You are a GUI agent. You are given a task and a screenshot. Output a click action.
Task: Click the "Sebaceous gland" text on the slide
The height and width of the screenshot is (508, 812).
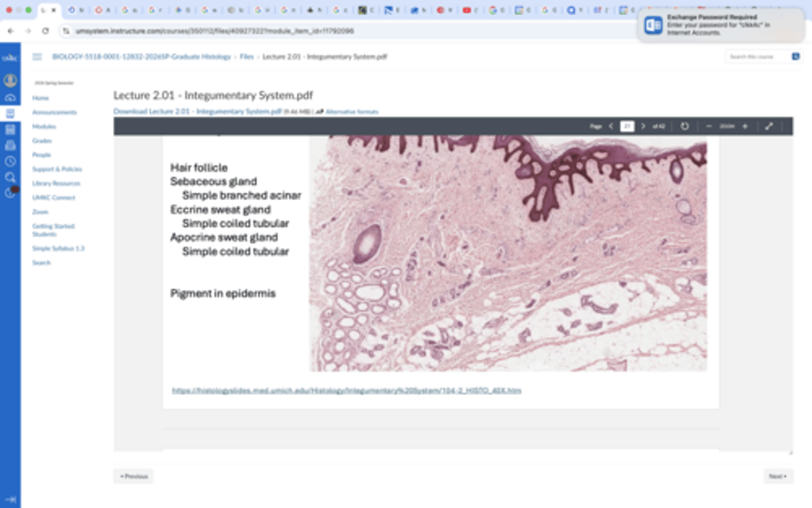pos(213,182)
